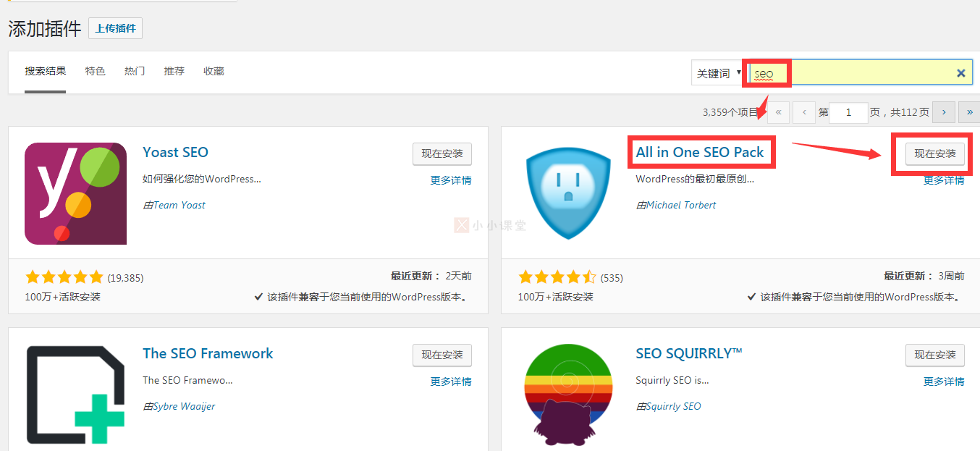This screenshot has width=980, height=451.
Task: Open the All in One SEO Pack shield icon
Action: (x=568, y=194)
